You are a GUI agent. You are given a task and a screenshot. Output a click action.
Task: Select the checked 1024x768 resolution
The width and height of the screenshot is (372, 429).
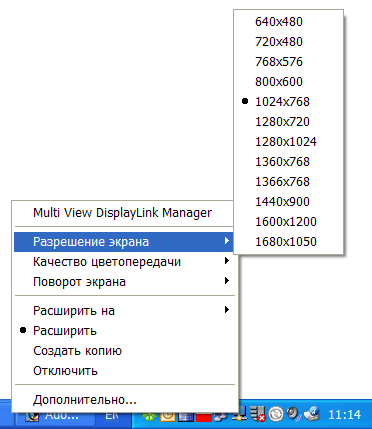(288, 102)
